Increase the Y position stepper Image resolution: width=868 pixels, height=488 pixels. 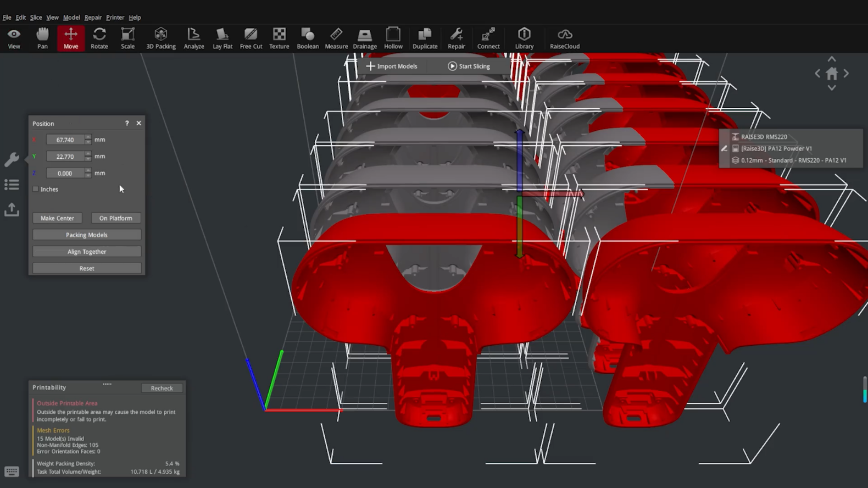coord(88,154)
